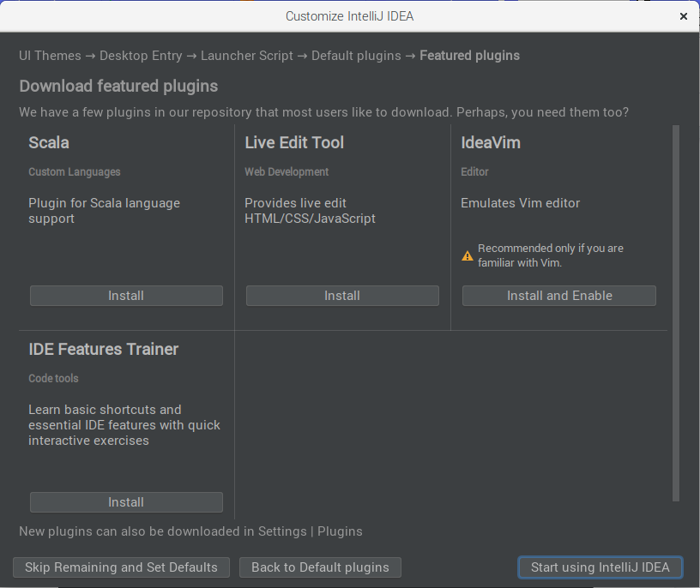Screen dimensions: 700x588
Task: Click the Scala plugin title
Action: (x=49, y=143)
